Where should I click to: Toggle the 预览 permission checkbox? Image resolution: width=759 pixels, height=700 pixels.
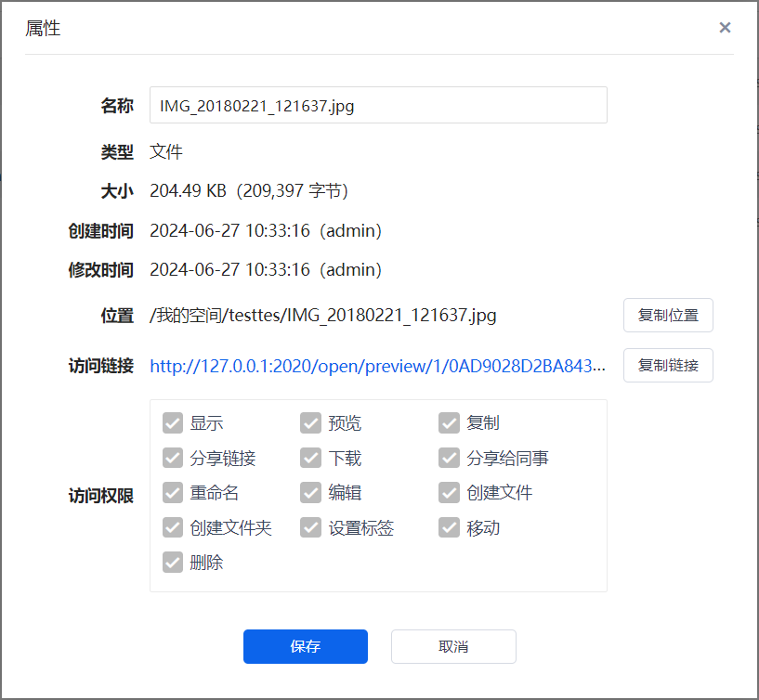click(x=310, y=423)
